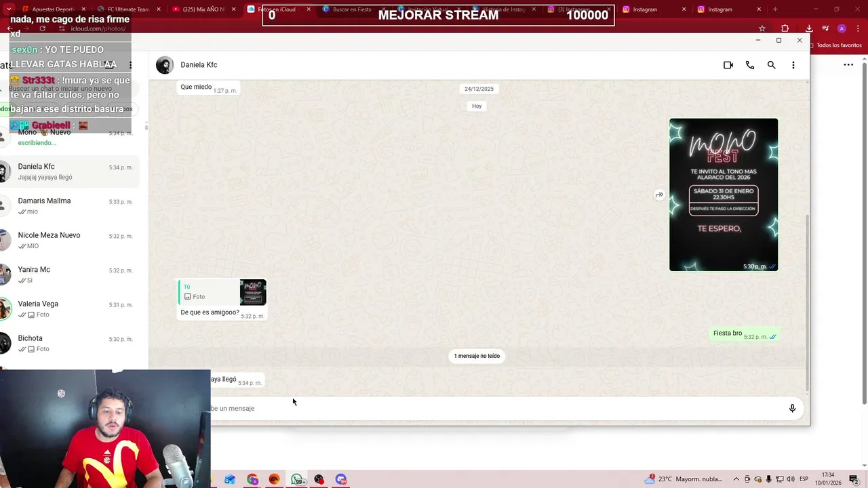Screen dimensions: 868x488
Task: Switch to the Mix AÑO YouTube tab
Action: [x=202, y=9]
